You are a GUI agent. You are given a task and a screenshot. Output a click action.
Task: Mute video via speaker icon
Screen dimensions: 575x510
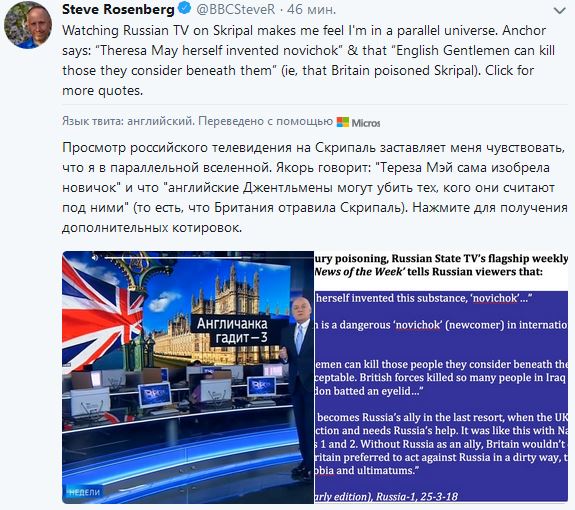95,258
